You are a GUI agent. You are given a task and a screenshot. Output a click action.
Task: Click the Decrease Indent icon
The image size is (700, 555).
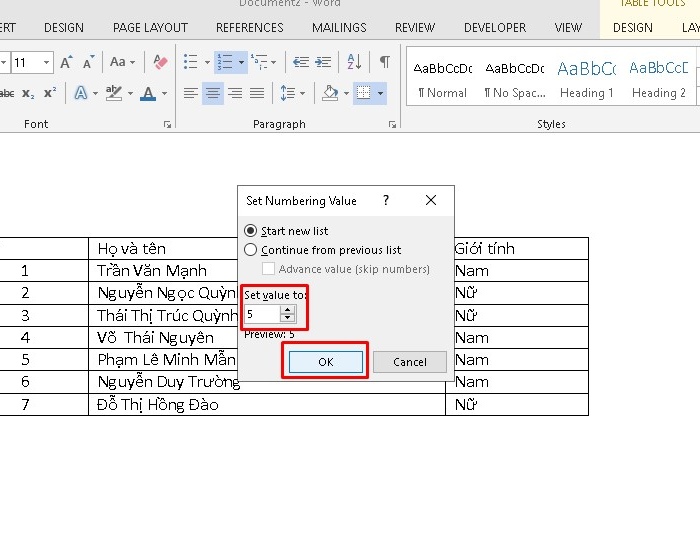click(x=301, y=62)
